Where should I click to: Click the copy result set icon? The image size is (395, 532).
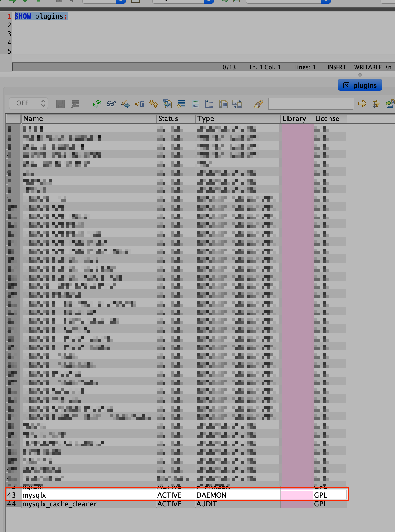[x=167, y=104]
